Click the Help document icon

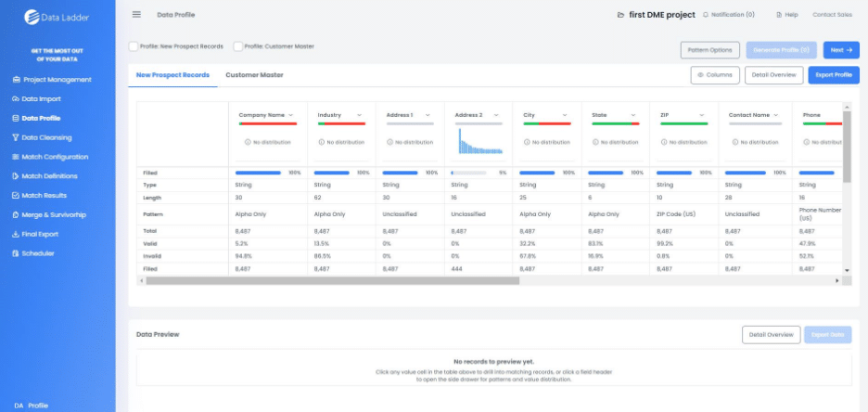pyautogui.click(x=779, y=15)
